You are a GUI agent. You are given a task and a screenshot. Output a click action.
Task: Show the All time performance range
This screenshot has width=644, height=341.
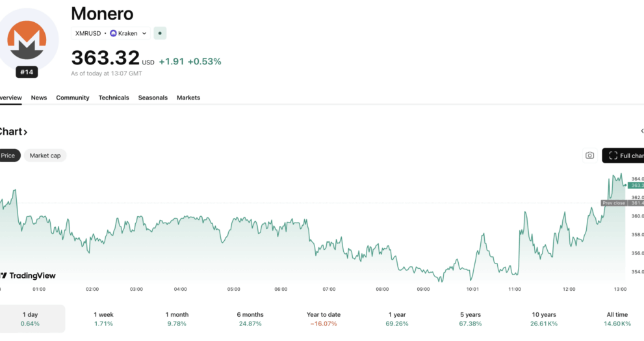tap(616, 318)
